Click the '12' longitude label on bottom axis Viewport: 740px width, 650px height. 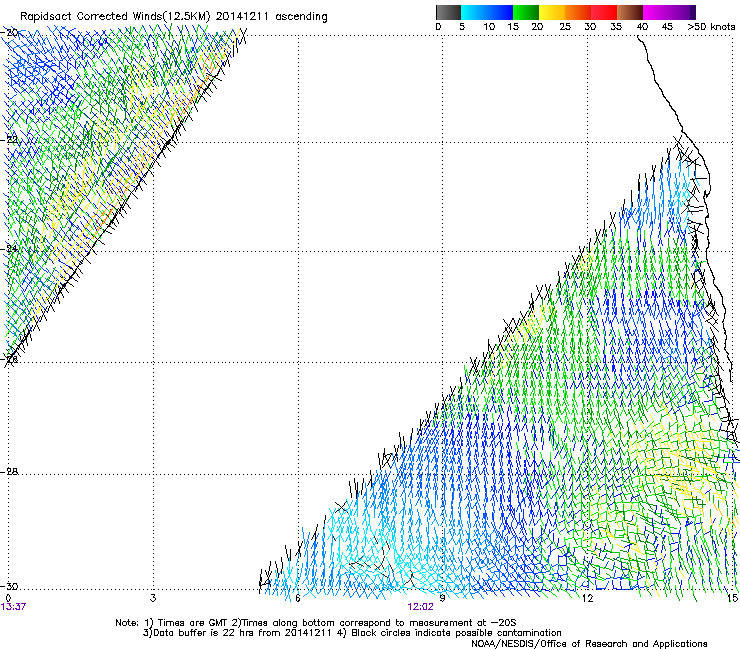[x=587, y=598]
